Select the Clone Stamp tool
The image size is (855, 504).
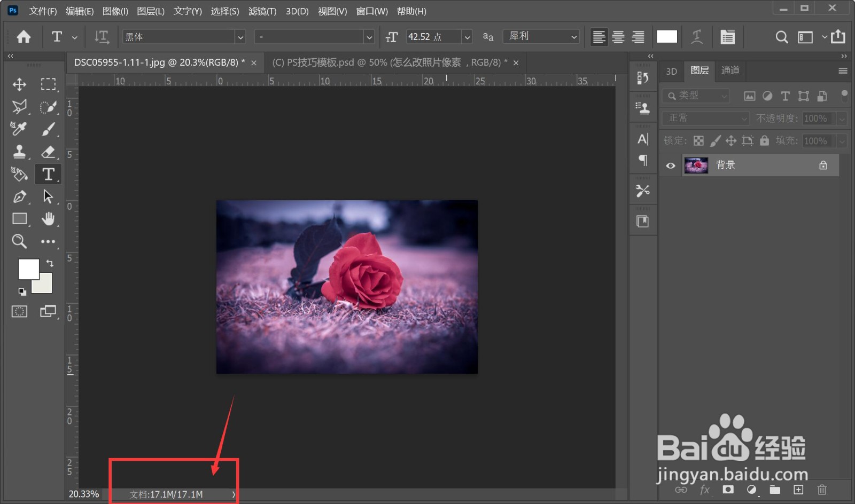coord(19,152)
